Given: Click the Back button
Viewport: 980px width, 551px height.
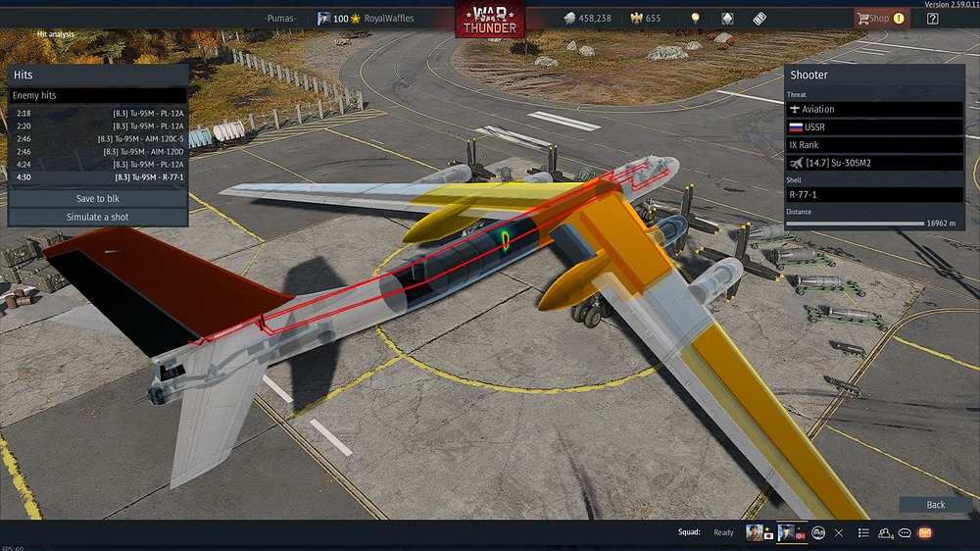Looking at the screenshot, I should [936, 505].
